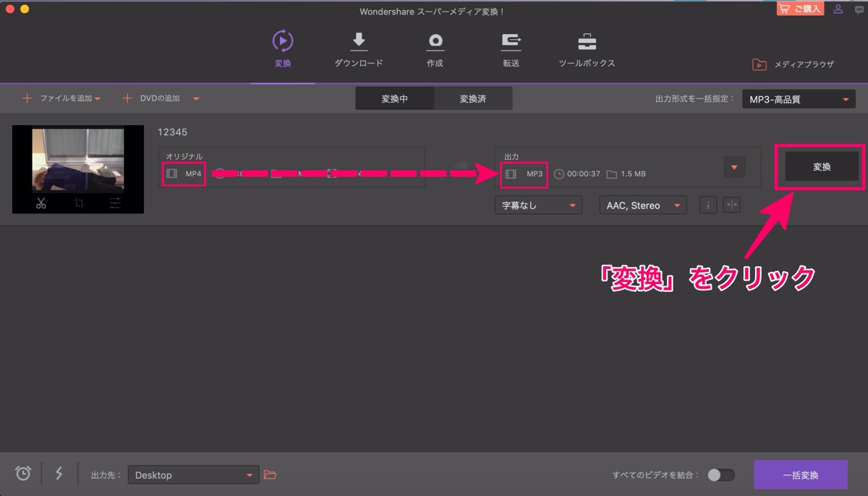Screen dimensions: 868x496
Task: Open the AAC, Stereo audio dropdown
Action: 642,205
